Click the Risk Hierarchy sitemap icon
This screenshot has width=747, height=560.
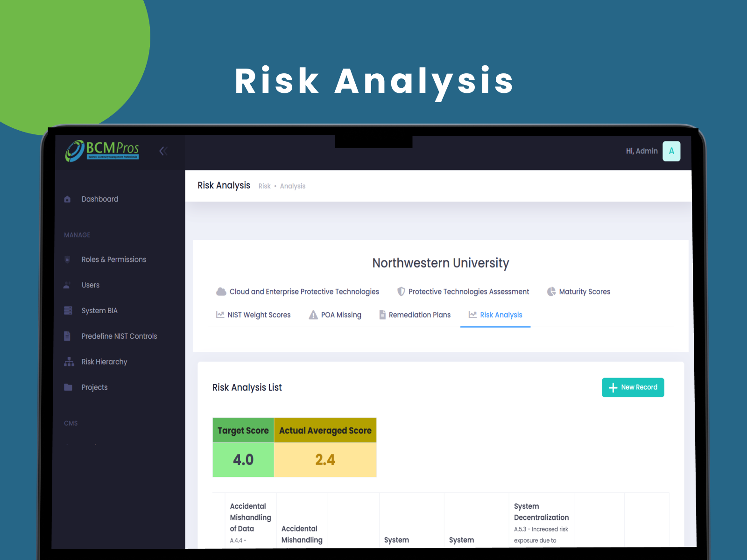pos(69,362)
